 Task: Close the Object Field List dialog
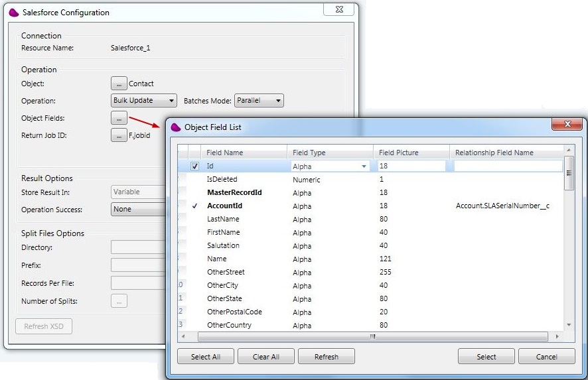(x=567, y=124)
